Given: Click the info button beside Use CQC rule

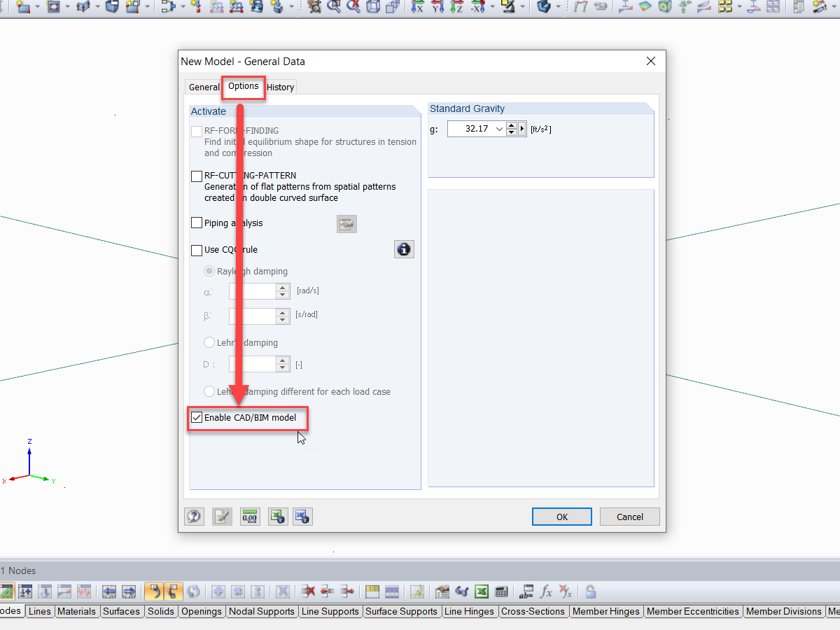Looking at the screenshot, I should pos(404,249).
